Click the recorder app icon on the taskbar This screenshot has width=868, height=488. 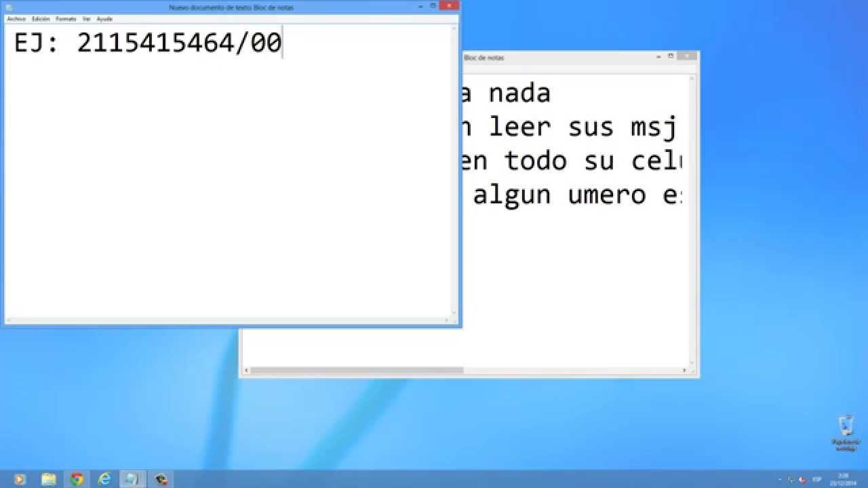161,479
